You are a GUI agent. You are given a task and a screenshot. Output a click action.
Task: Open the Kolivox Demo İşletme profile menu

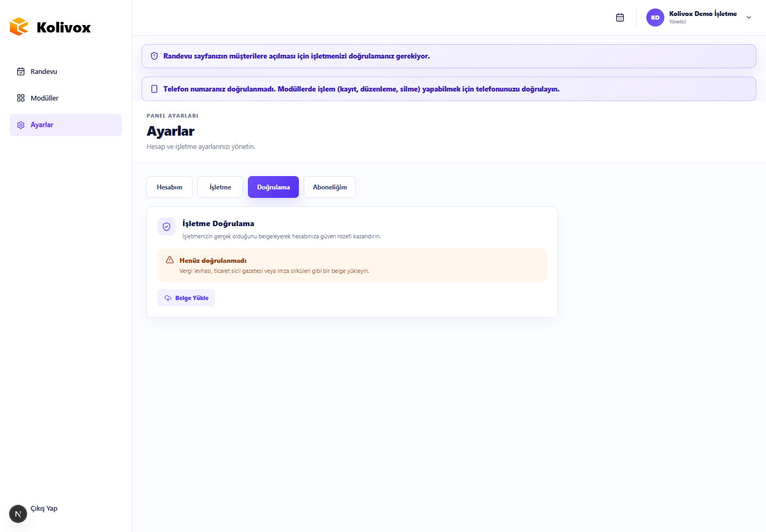[x=700, y=18]
